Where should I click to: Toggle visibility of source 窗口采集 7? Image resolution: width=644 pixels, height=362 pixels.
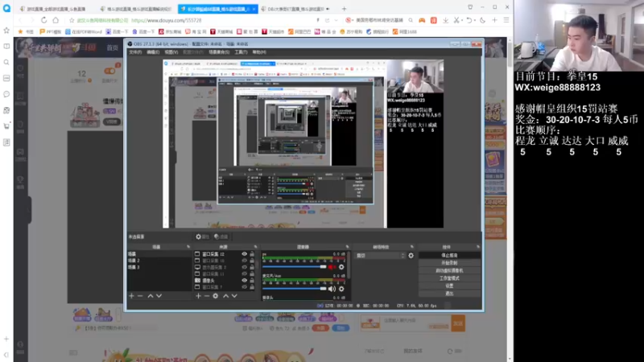[x=245, y=287]
